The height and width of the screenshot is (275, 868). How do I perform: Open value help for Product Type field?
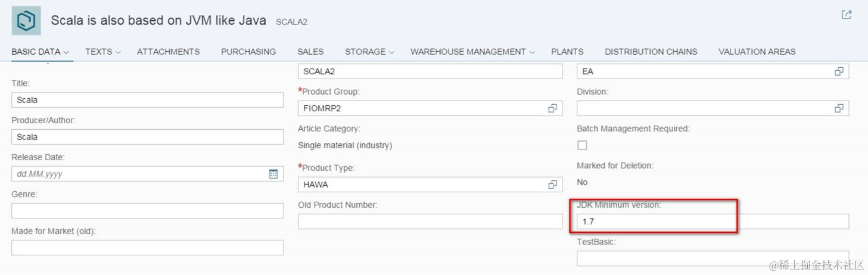(552, 185)
